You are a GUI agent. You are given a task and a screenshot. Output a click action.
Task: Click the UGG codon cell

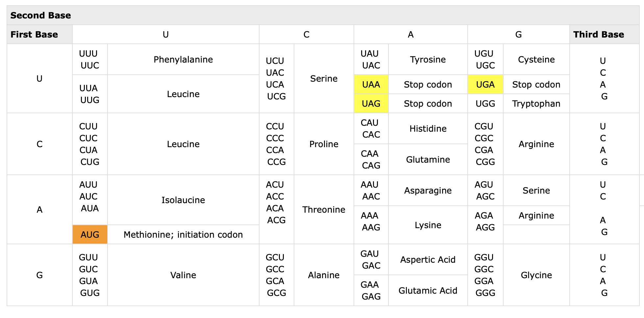tap(485, 104)
